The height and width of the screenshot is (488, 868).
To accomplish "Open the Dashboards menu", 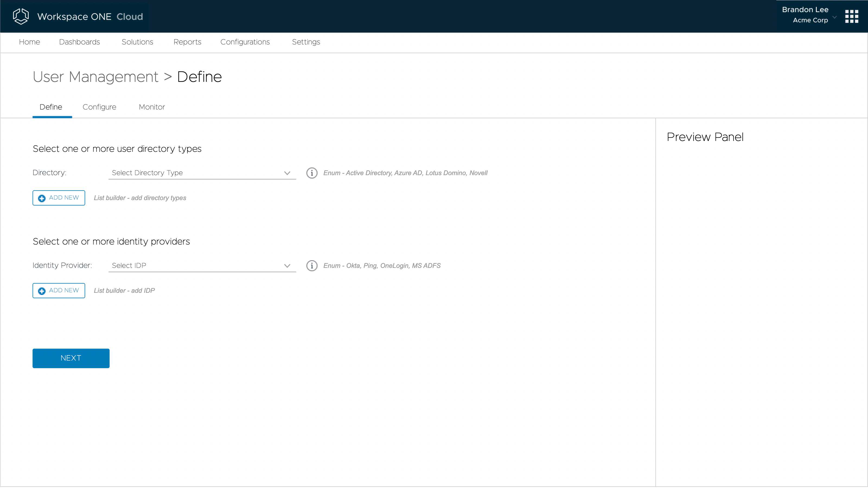I will coord(79,42).
